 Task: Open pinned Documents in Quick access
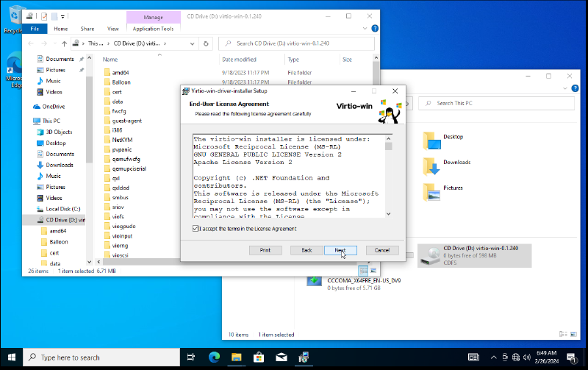60,59
